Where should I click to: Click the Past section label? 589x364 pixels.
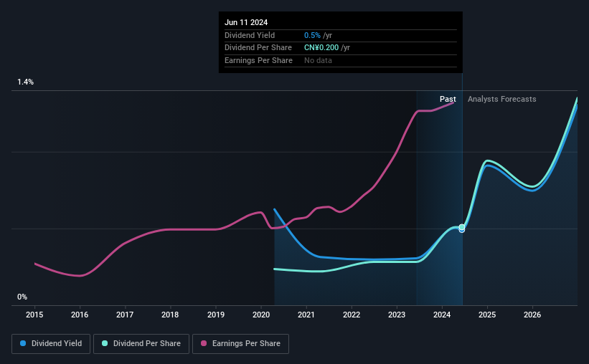448,99
